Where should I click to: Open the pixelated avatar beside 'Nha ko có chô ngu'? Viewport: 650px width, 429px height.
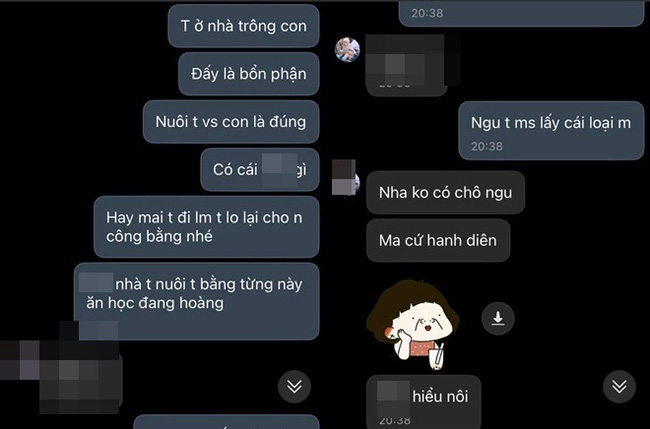[345, 177]
